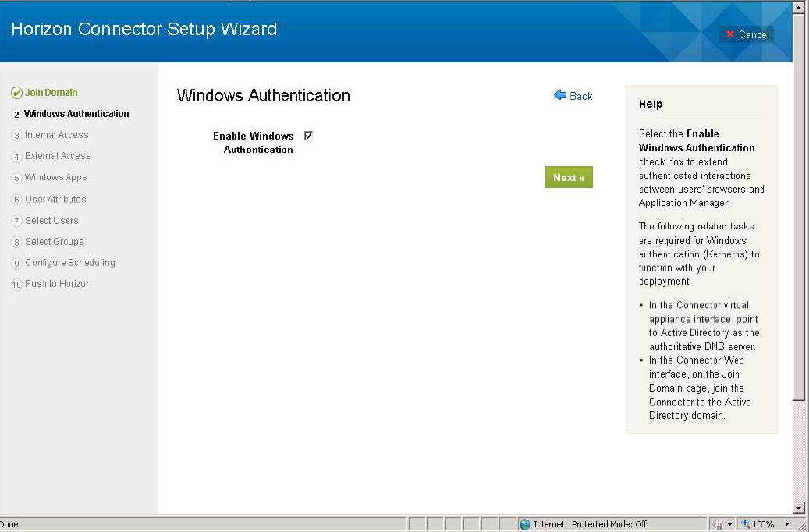
Task: Select the Windows Authentication step
Action: point(76,114)
